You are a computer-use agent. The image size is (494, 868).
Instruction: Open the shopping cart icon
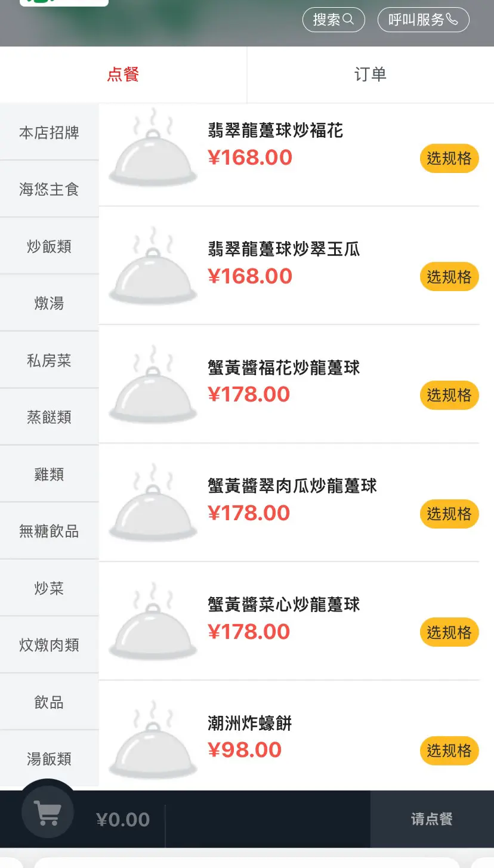coord(48,812)
